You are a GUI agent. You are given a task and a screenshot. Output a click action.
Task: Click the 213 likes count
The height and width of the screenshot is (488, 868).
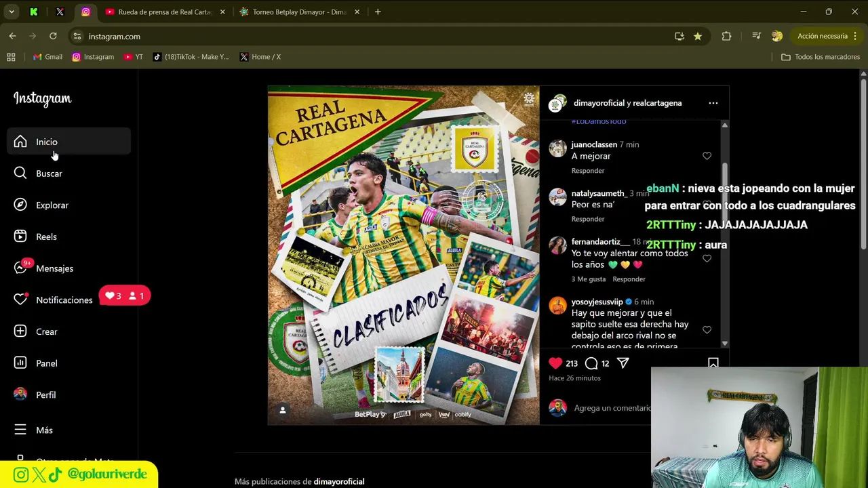pyautogui.click(x=572, y=363)
